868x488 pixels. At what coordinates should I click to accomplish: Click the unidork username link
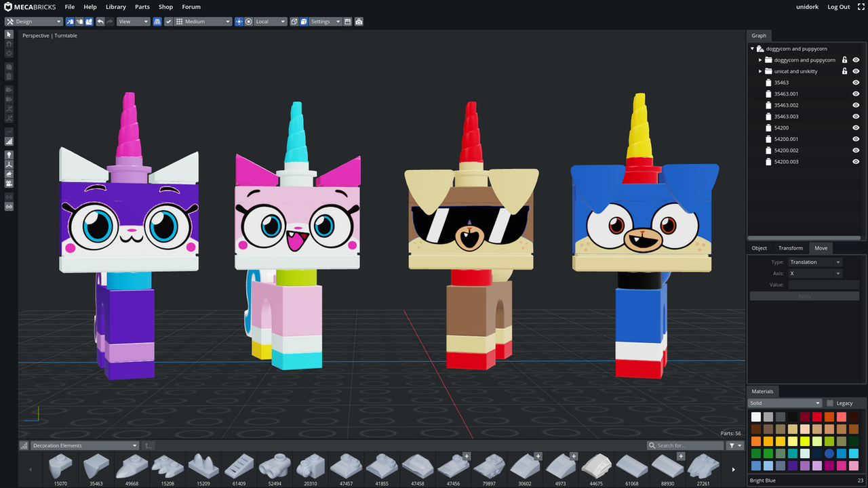[807, 7]
